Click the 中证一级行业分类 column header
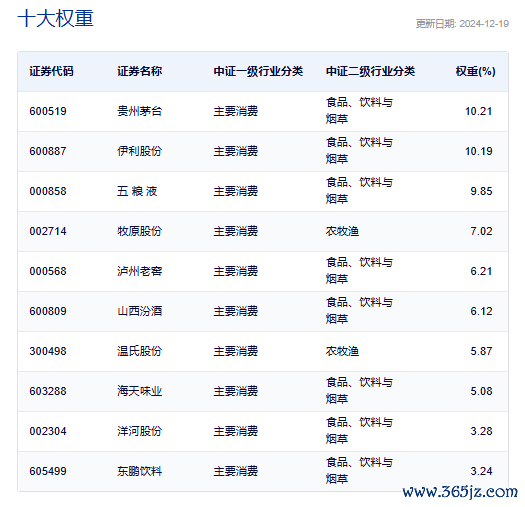 tap(258, 71)
